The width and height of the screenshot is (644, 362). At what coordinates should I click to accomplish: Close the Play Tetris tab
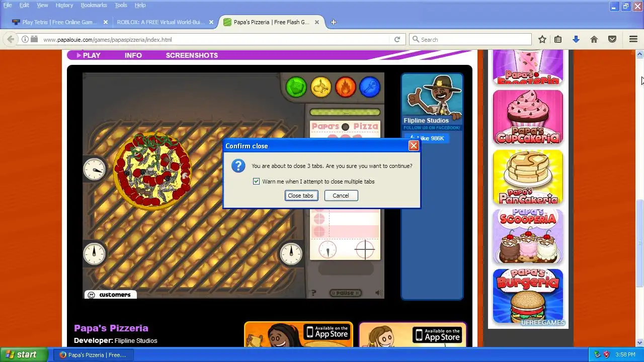click(x=106, y=22)
